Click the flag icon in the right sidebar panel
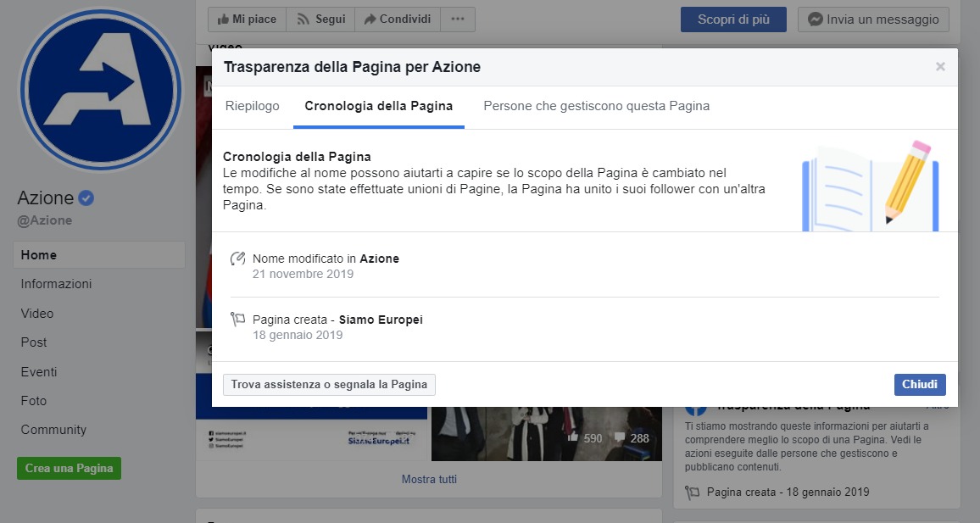The height and width of the screenshot is (523, 980). [692, 492]
